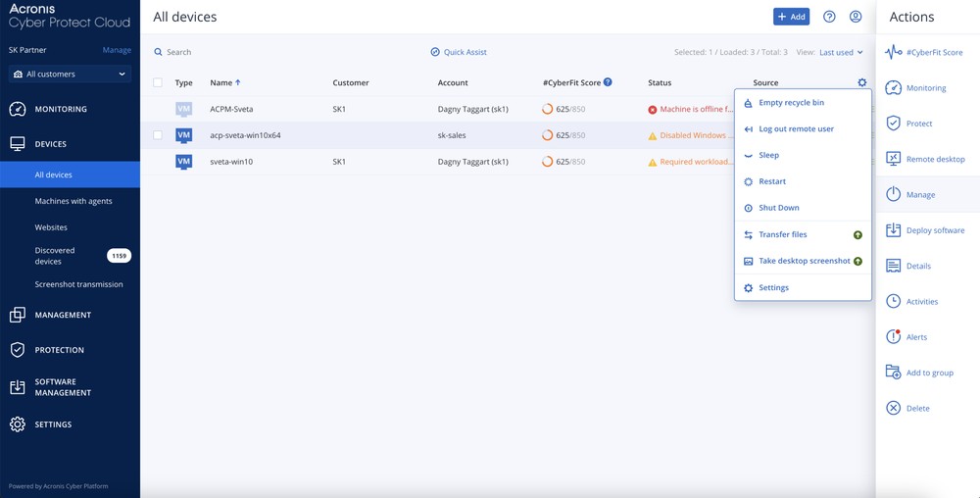Click the #CyberFit Score column info icon
The image size is (980, 498).
tap(608, 81)
